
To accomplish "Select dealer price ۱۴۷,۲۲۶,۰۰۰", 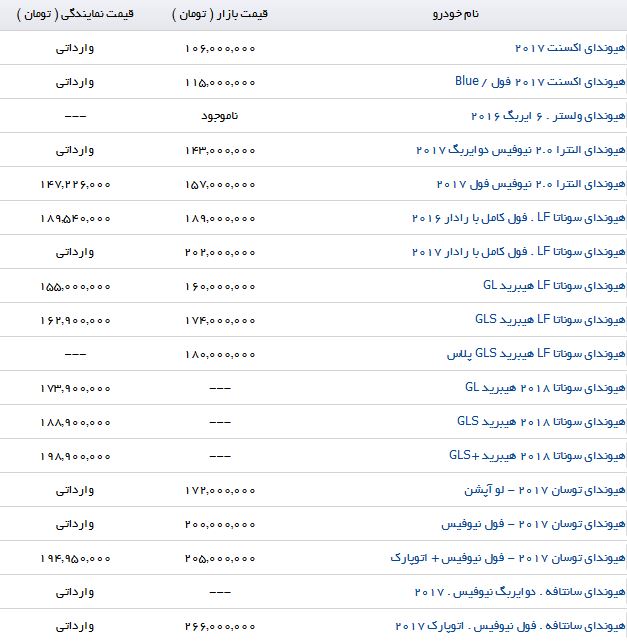I will click(75, 184).
